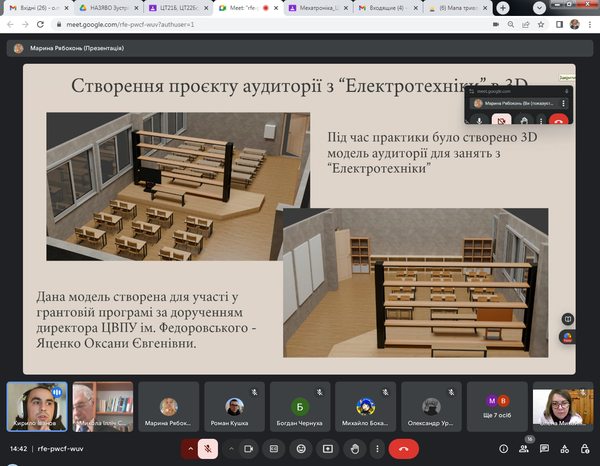Switch to the 'НАЗЯВО Зустріч' browser tab
The width and height of the screenshot is (600, 466).
click(x=107, y=7)
